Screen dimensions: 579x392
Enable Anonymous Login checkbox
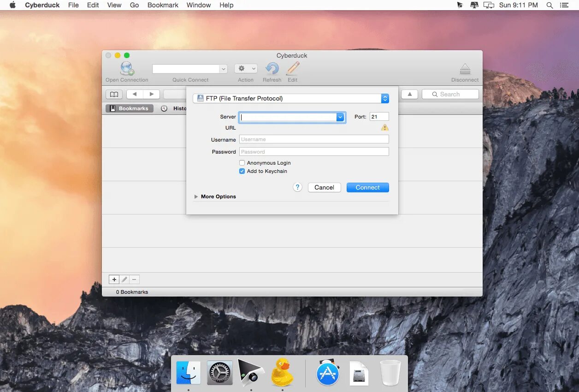point(242,163)
